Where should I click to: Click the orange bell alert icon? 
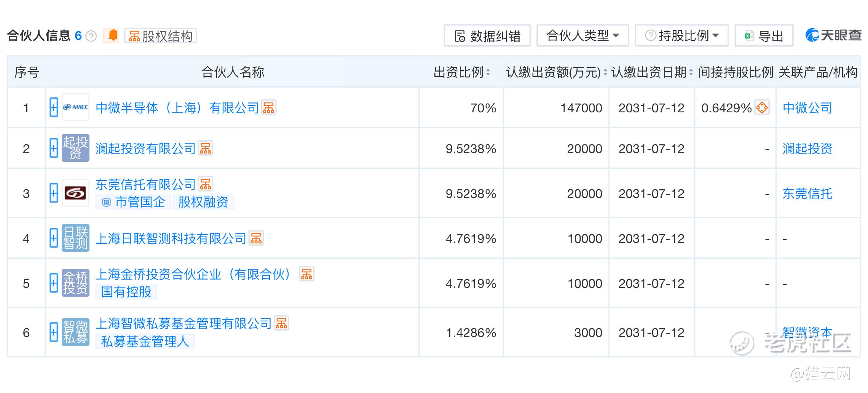[111, 36]
